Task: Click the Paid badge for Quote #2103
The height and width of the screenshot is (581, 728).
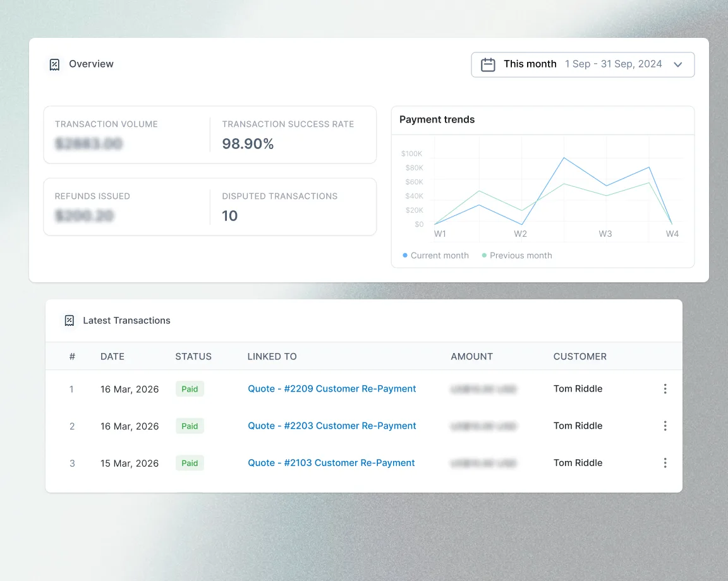Action: [x=190, y=463]
